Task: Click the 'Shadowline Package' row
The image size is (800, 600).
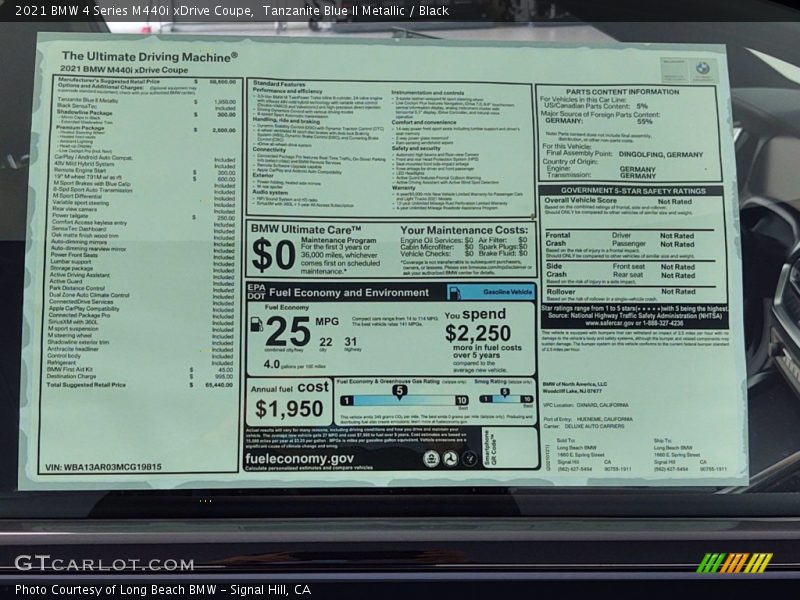Action: (146, 112)
